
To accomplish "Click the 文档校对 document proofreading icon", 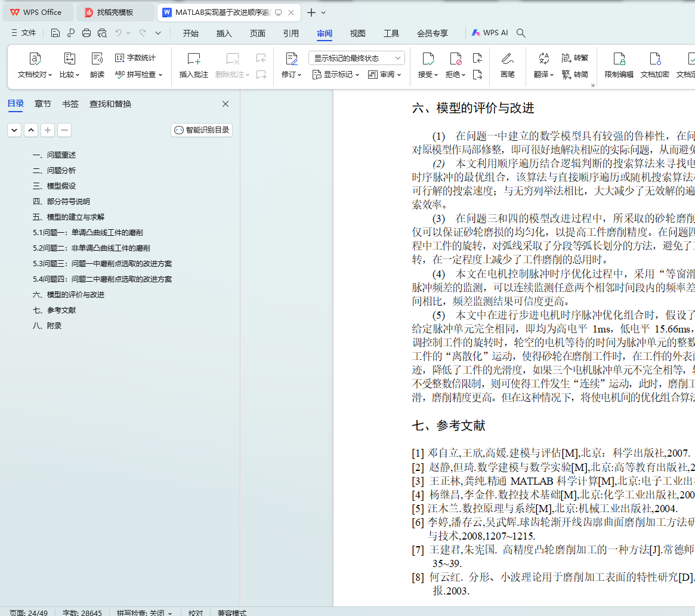I will 35,58.
